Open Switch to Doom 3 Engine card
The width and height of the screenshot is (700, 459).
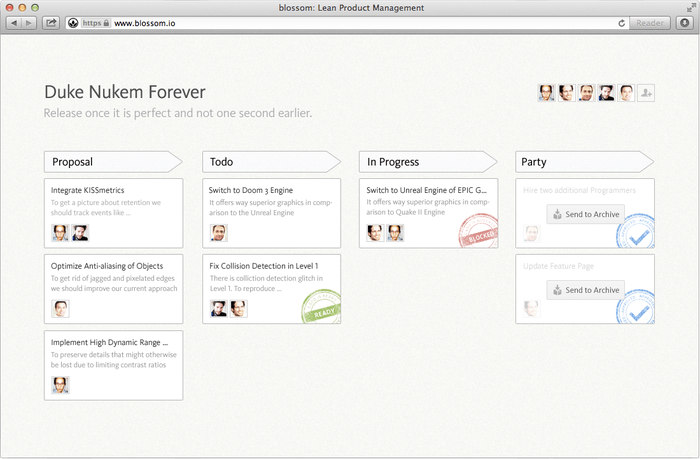pos(249,189)
